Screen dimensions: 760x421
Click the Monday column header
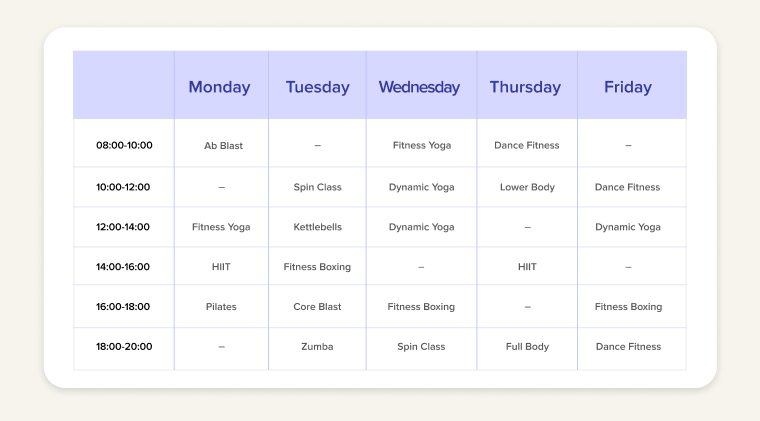click(x=219, y=87)
